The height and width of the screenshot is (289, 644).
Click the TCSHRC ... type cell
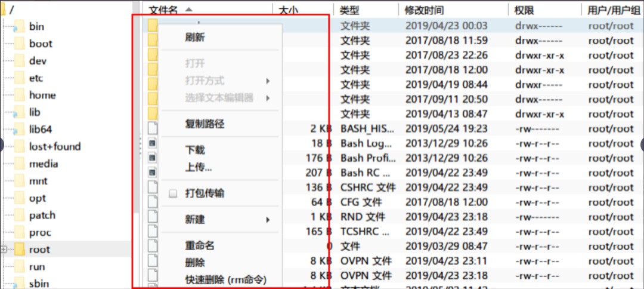(365, 232)
